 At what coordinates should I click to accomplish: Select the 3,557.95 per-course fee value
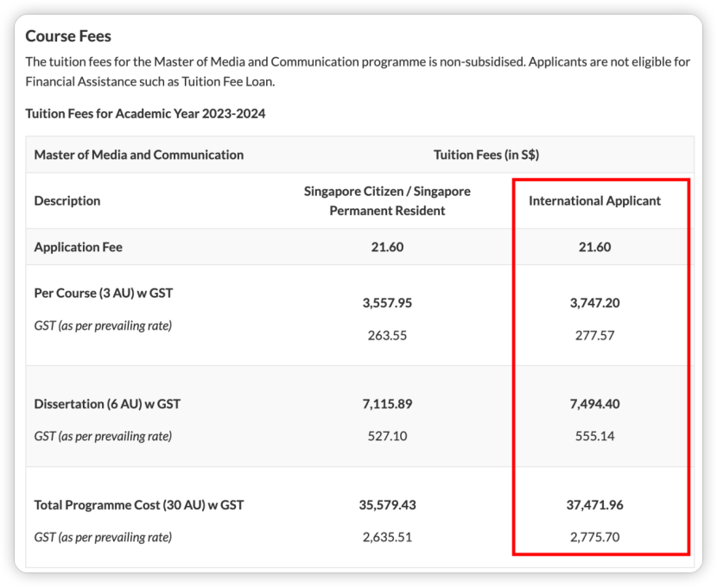pos(387,303)
